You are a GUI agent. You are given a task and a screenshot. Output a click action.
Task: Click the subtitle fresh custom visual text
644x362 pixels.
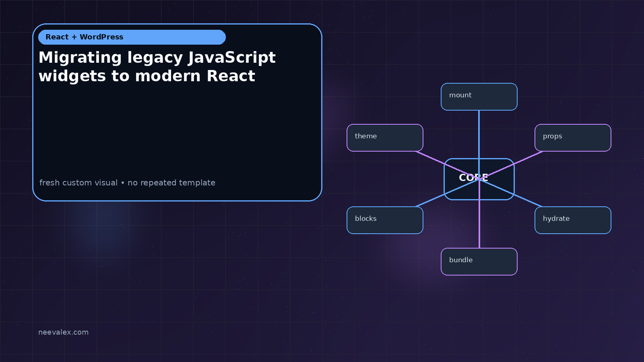coord(127,183)
